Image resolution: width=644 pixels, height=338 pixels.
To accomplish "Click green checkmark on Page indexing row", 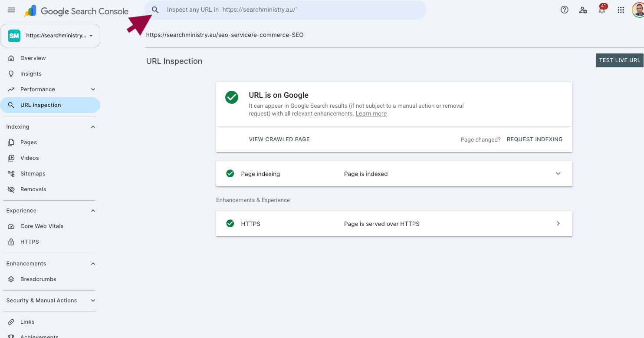I will tap(230, 174).
